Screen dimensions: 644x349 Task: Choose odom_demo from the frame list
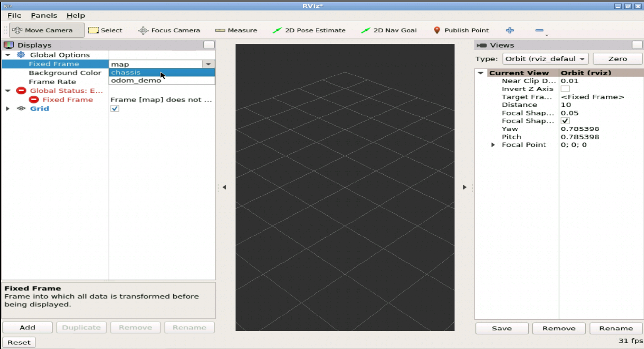tap(162, 80)
